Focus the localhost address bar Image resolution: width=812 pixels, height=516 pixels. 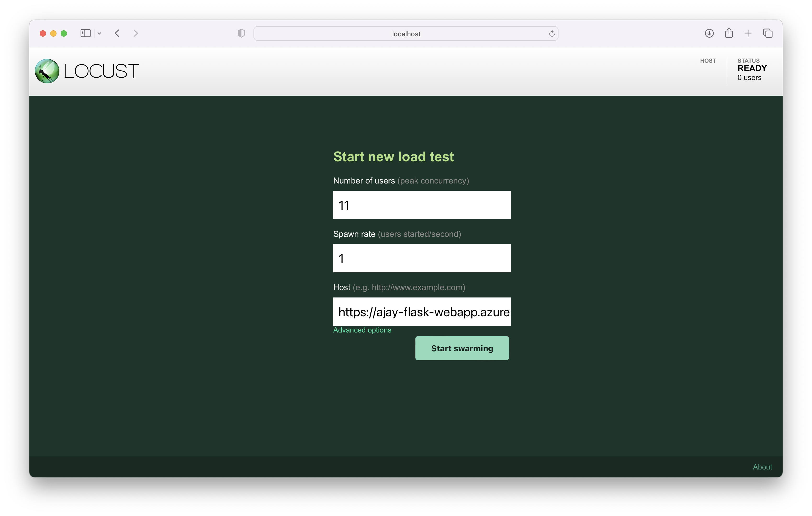click(x=406, y=34)
